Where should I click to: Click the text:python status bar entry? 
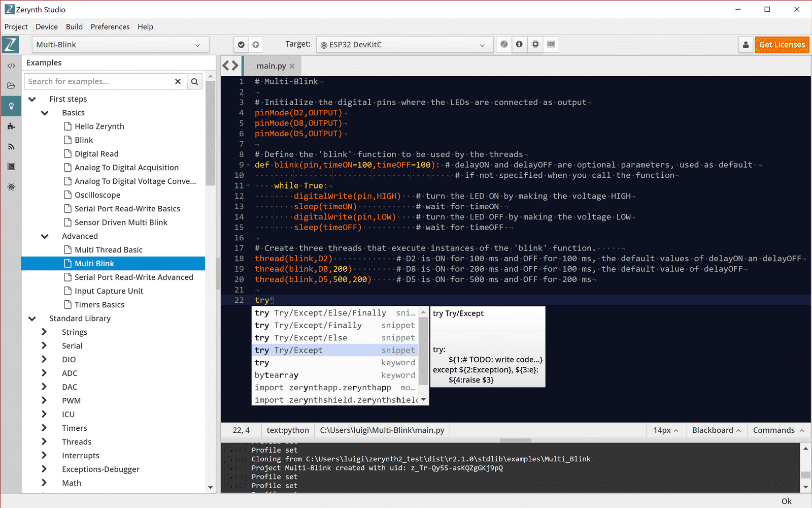pyautogui.click(x=288, y=430)
